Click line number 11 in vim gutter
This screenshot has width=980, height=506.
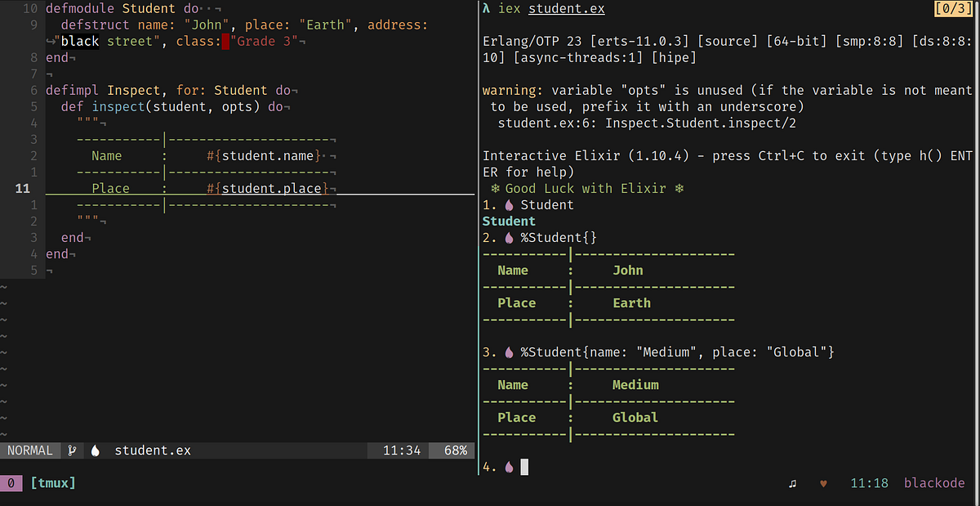point(22,188)
